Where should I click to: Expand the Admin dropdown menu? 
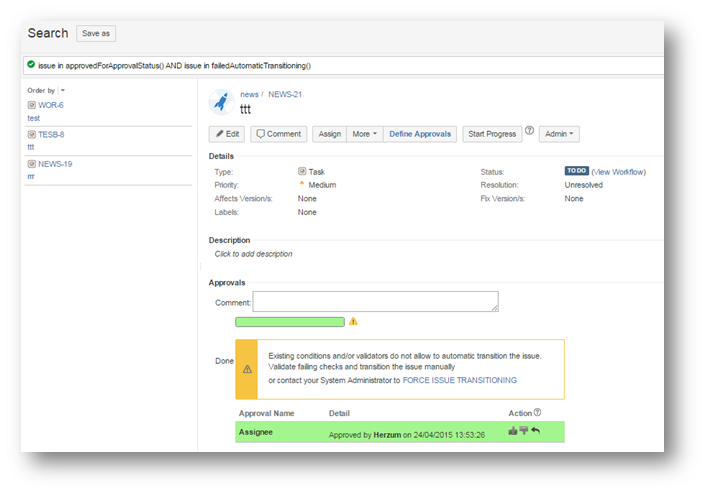click(558, 134)
